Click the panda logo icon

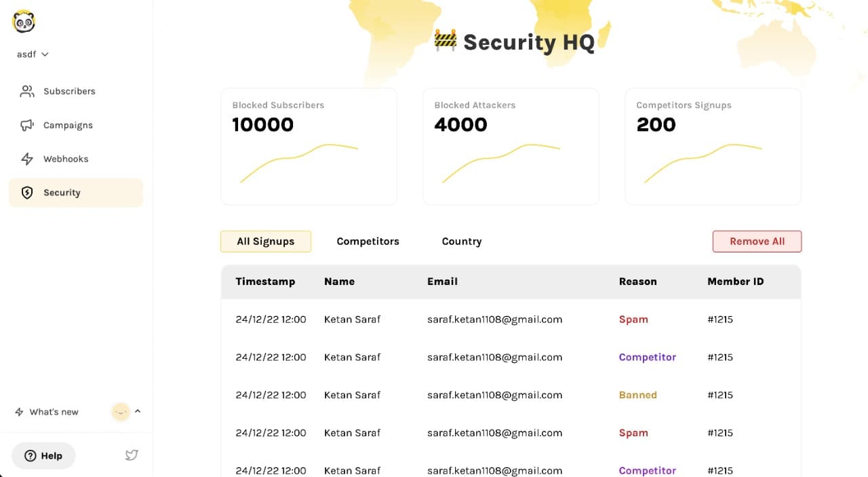click(x=24, y=22)
